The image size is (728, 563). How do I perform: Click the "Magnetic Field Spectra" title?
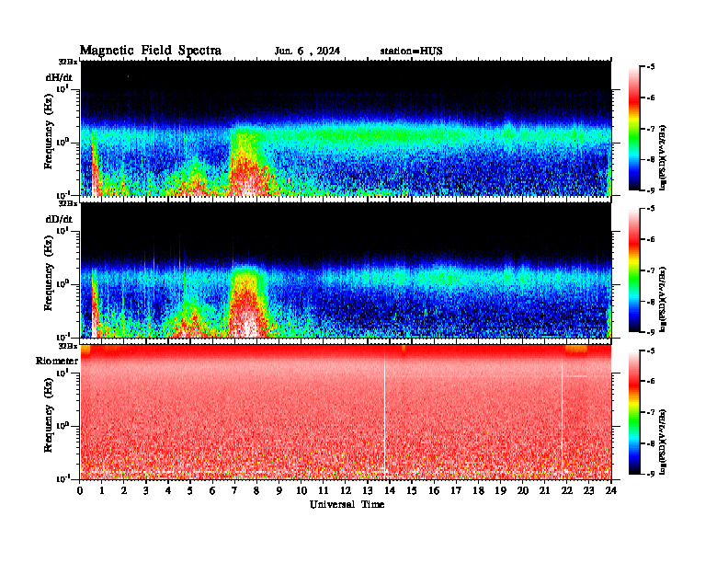pos(151,51)
